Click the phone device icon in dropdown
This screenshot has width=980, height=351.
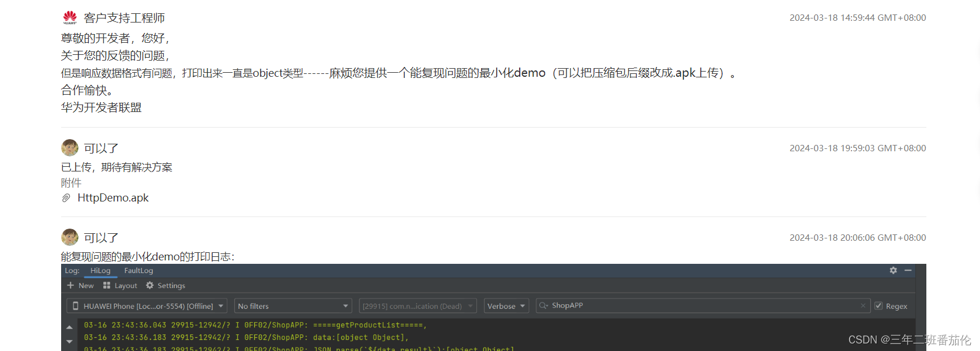(76, 306)
